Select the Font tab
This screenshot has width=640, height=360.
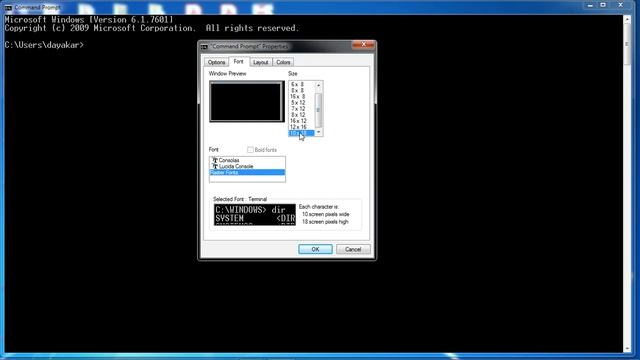click(x=238, y=62)
